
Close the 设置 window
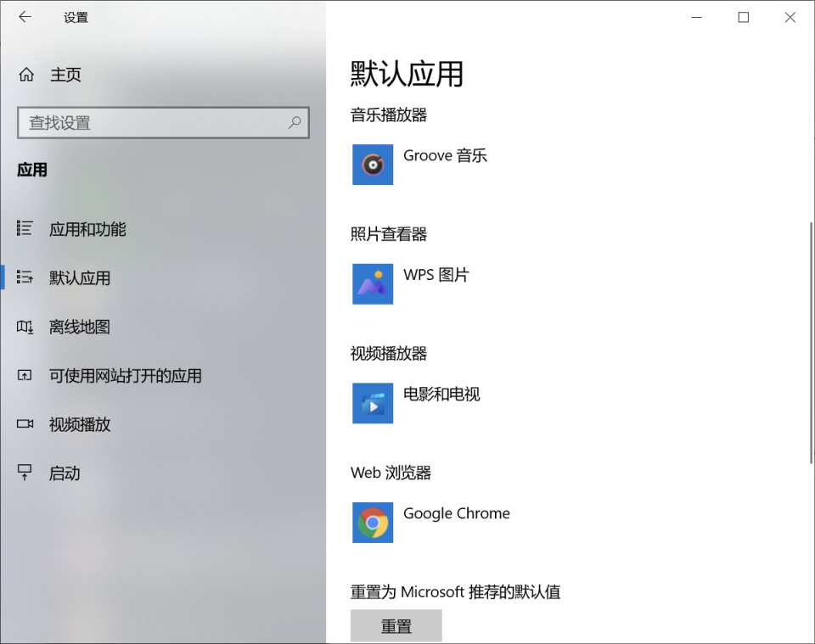[790, 17]
